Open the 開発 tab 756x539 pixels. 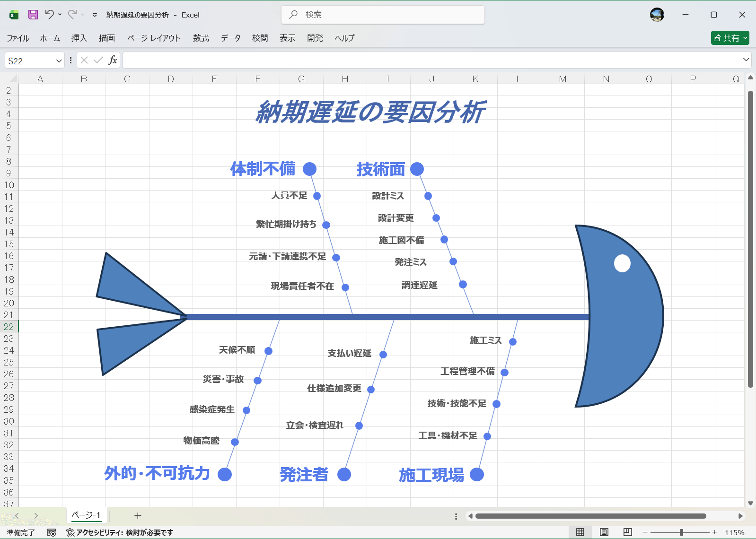tap(315, 38)
